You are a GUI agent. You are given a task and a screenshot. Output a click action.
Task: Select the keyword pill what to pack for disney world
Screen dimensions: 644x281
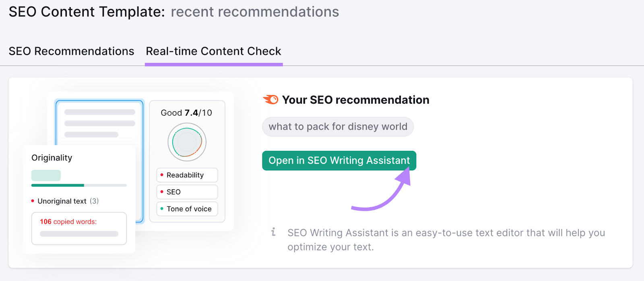[x=338, y=127]
